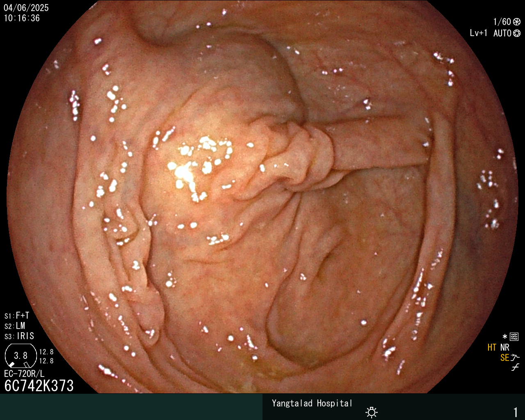Viewport: 525px width, 420px height.
Task: Click the iris aperture icon beside AUTO
Action: (x=516, y=33)
